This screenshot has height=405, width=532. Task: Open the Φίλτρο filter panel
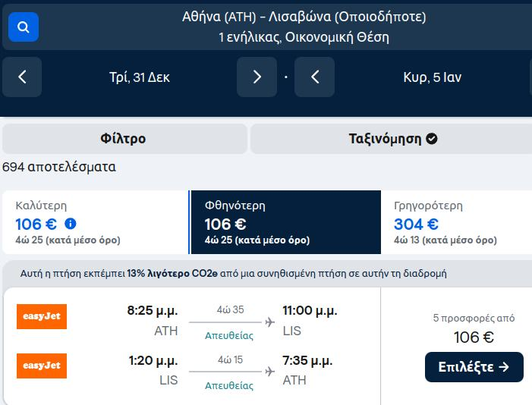click(x=124, y=139)
